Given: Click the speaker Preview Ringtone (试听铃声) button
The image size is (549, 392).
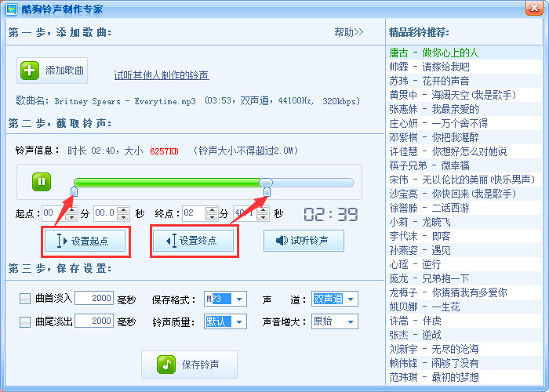Looking at the screenshot, I should click(304, 241).
